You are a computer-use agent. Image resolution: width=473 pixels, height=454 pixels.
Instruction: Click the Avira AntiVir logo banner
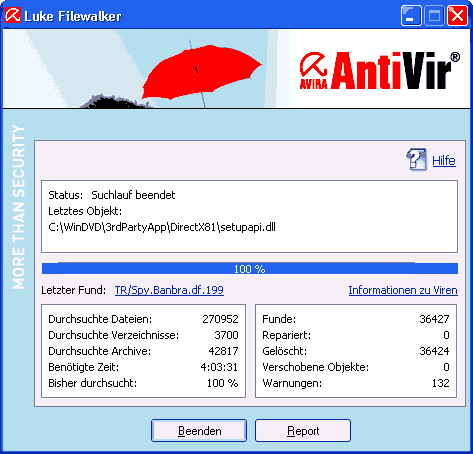[x=380, y=70]
